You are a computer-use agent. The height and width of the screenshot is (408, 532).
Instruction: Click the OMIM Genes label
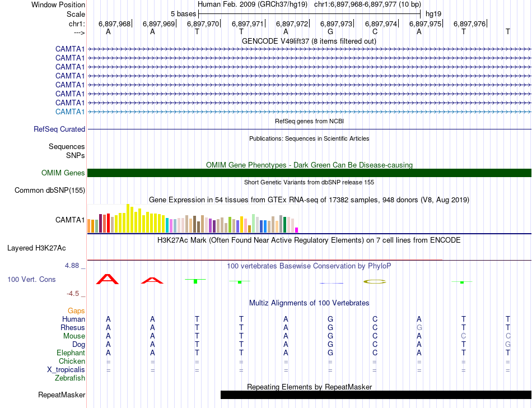click(x=63, y=173)
